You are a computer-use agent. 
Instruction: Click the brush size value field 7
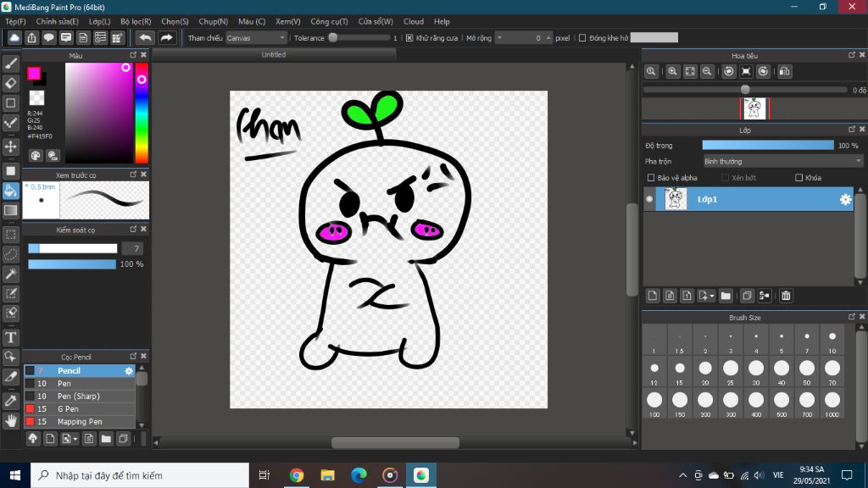[x=132, y=248]
